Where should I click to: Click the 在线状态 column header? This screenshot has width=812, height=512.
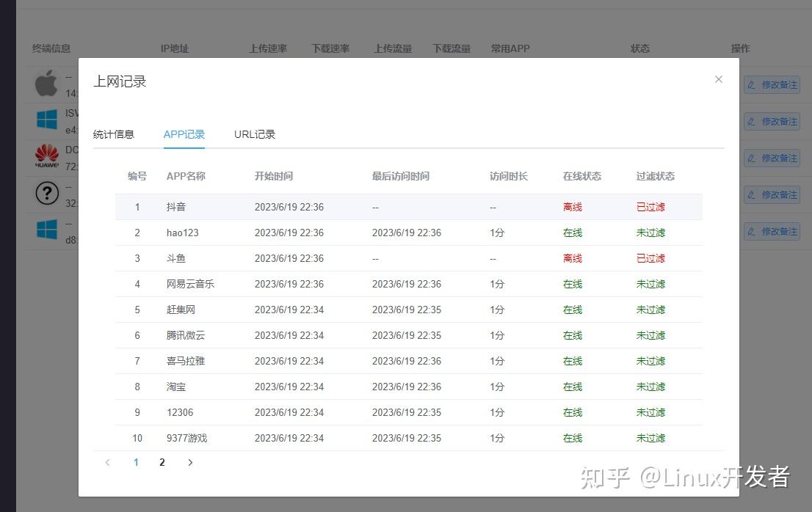582,176
